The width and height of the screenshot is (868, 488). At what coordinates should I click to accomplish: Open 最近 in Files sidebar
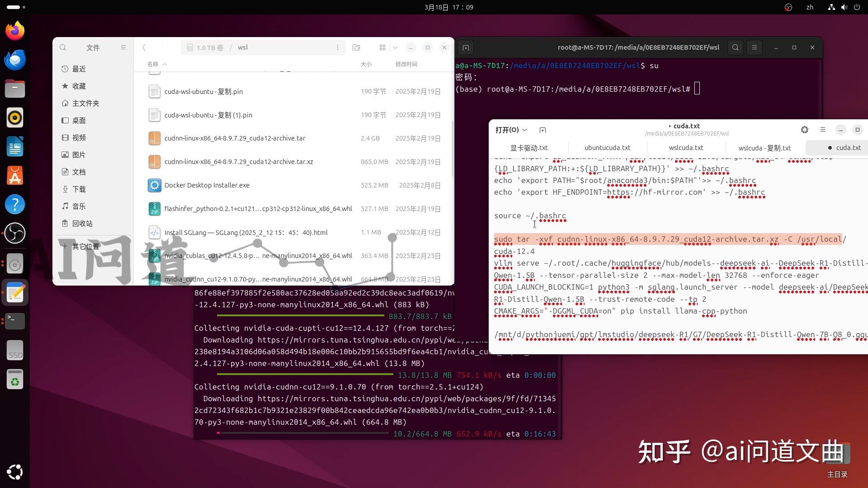click(x=93, y=69)
